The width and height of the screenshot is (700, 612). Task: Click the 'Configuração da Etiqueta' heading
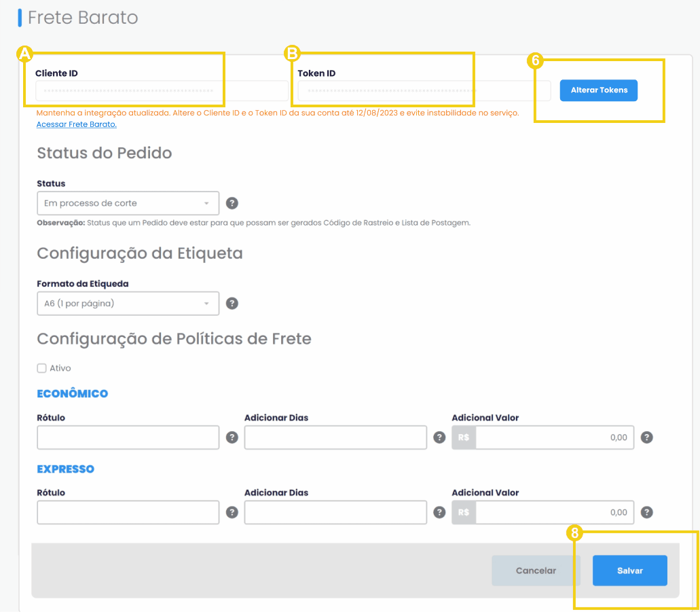(140, 253)
